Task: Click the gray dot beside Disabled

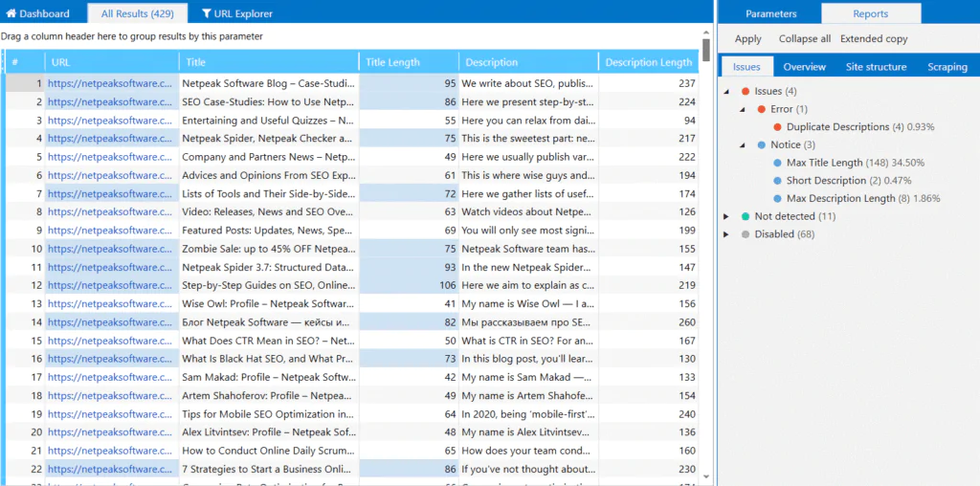Action: click(745, 234)
